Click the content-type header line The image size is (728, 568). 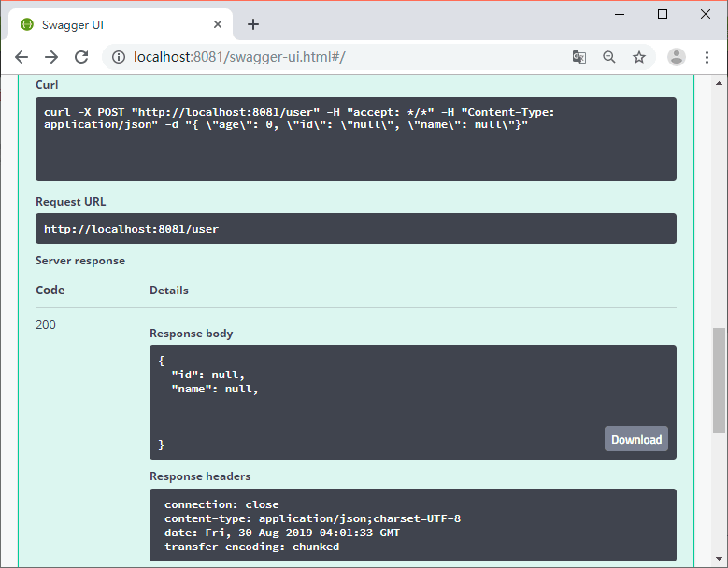312,518
